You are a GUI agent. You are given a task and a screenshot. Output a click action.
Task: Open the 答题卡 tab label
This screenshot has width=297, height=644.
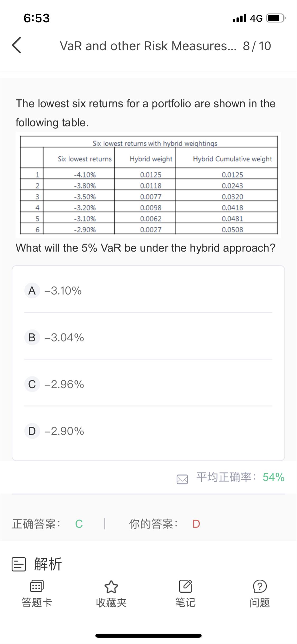coord(37,603)
